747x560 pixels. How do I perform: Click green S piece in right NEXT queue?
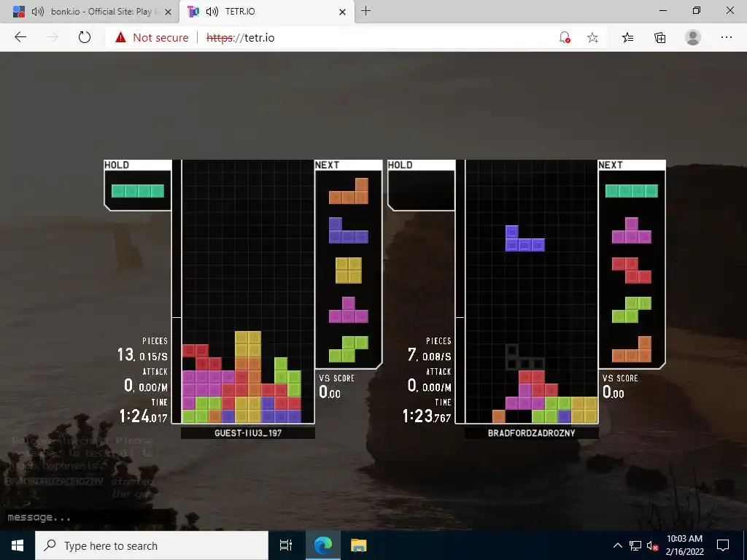coord(632,310)
